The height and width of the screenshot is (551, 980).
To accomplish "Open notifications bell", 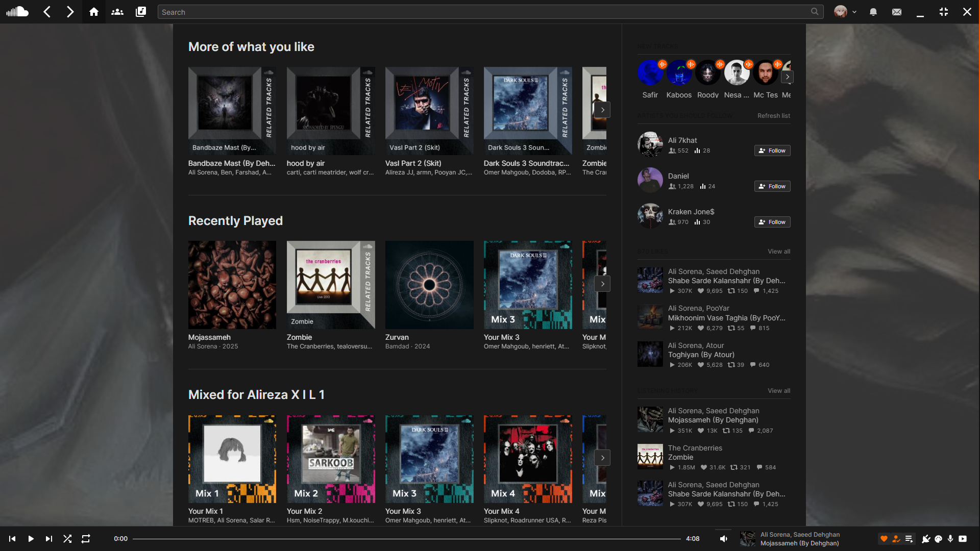I will point(873,12).
